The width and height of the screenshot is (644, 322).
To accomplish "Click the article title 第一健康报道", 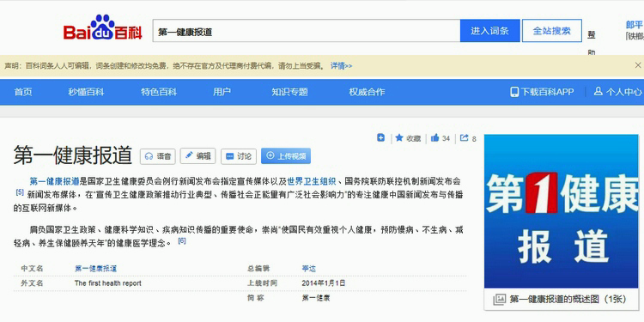I will (73, 155).
